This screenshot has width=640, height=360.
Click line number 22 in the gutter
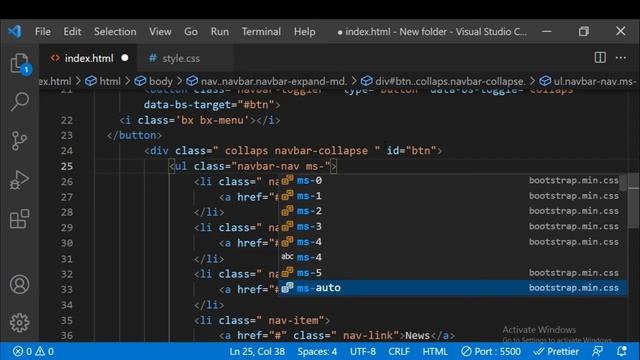[x=67, y=120]
